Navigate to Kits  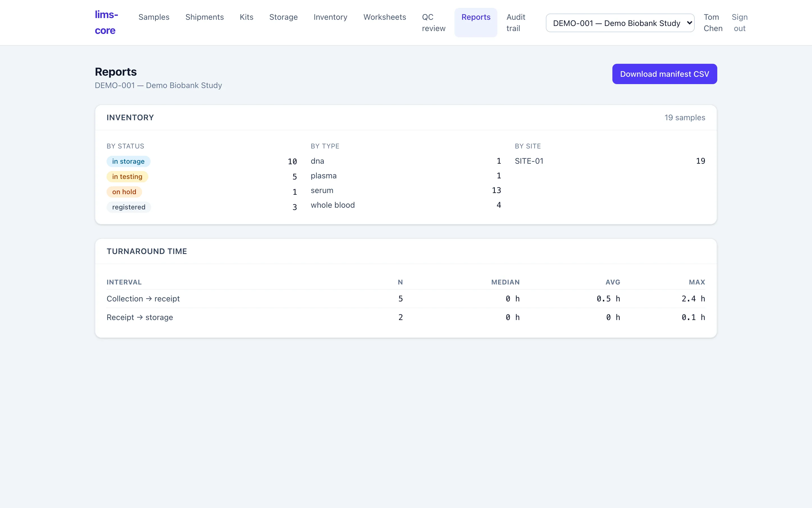(x=246, y=17)
